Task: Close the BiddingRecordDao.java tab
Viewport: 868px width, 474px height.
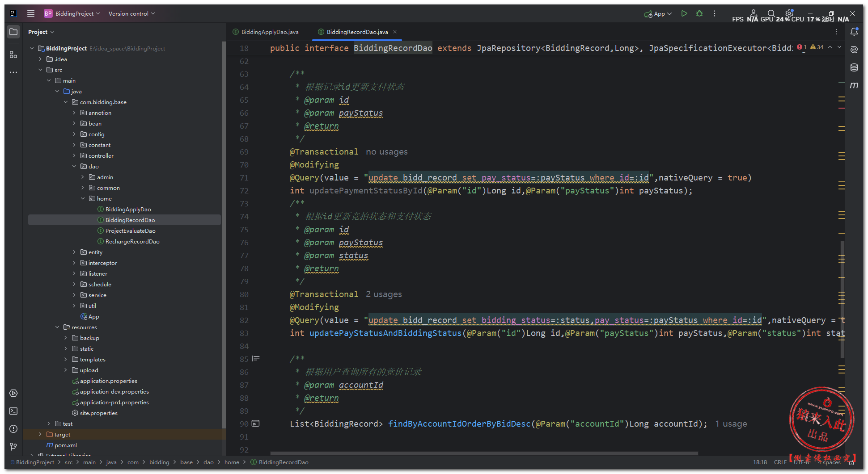Action: (x=395, y=32)
